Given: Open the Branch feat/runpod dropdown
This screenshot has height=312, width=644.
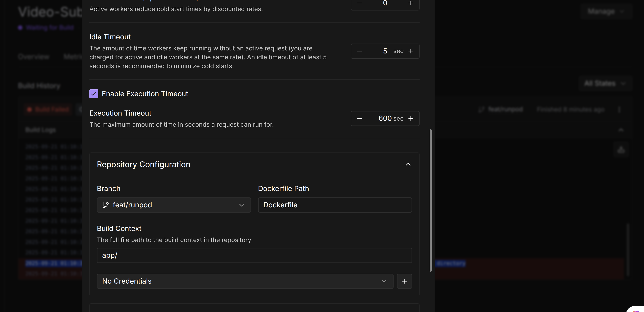Looking at the screenshot, I should (174, 205).
